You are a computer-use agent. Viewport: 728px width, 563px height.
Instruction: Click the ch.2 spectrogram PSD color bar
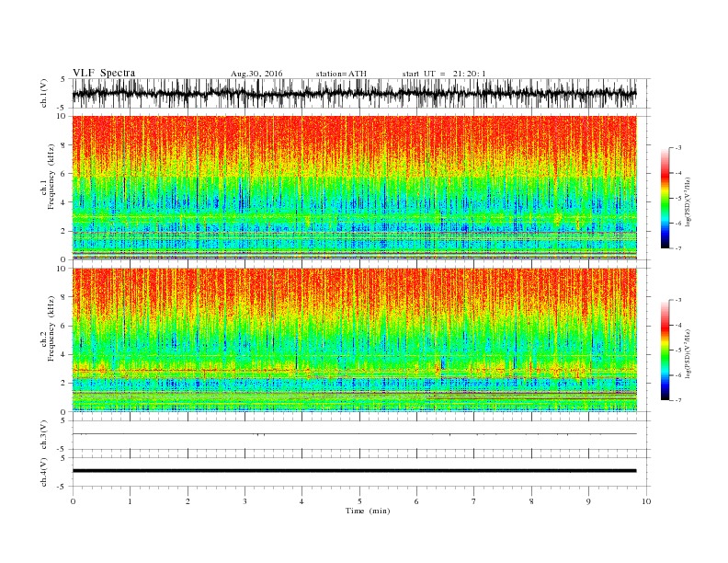[x=665, y=350]
